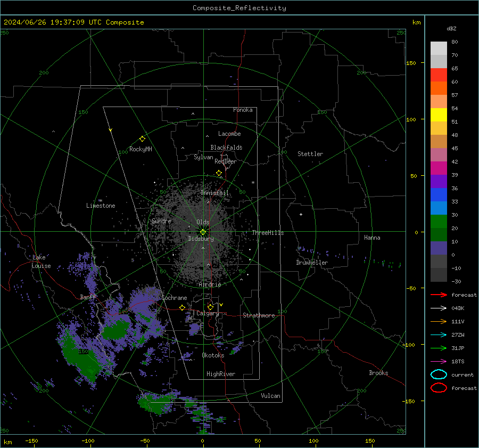Image resolution: width=479 pixels, height=448 pixels.
Task: Pick the magenta 39-42 dBZ swatch
Action: click(439, 168)
